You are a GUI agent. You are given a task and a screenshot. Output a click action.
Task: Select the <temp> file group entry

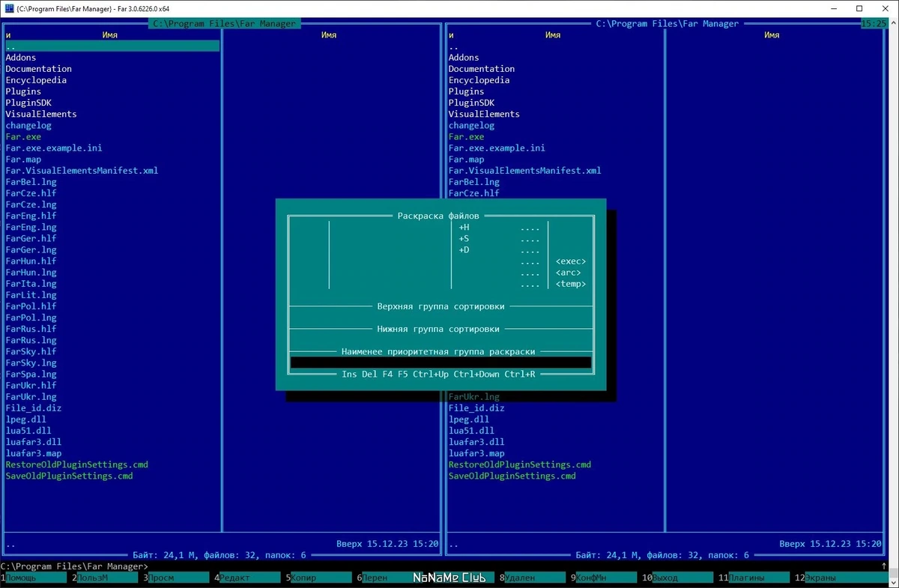[x=571, y=284]
